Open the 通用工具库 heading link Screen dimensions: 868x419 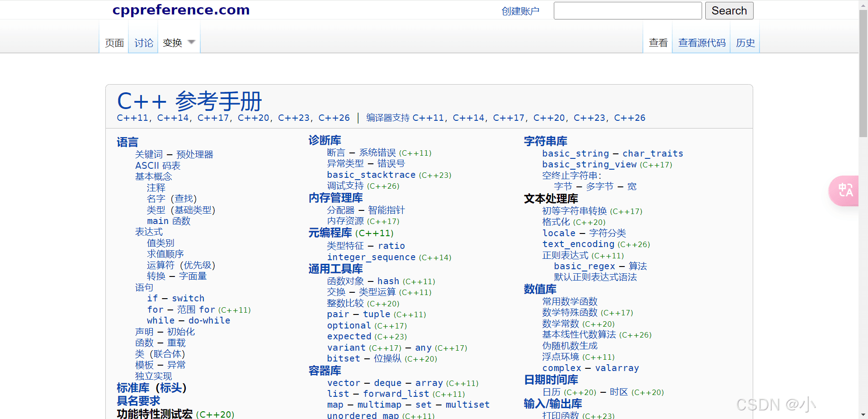click(335, 269)
